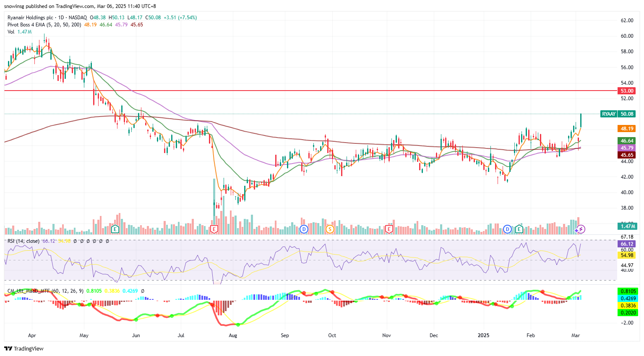Screen dimensions: 644x356
Task: Click the purple lightning marker near March
Action: (580, 229)
